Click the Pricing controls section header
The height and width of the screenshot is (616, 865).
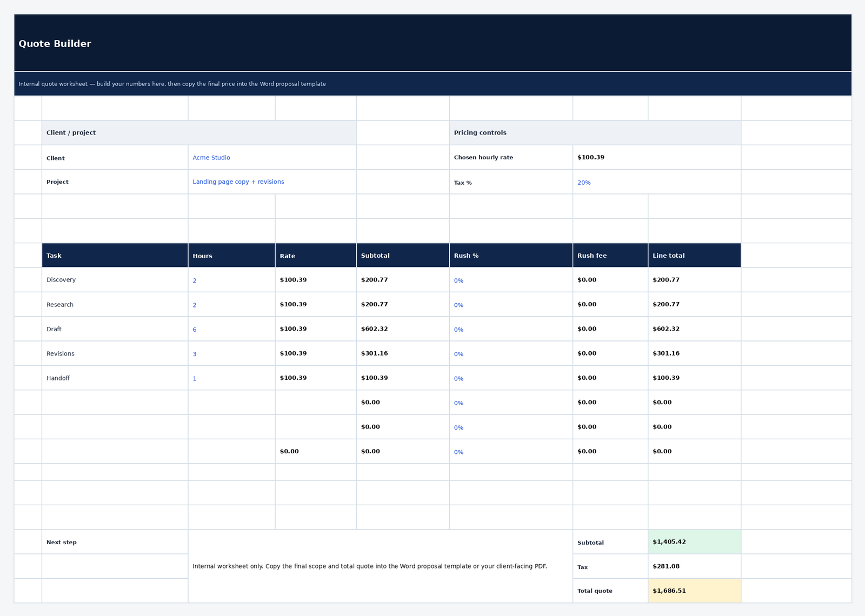pos(480,132)
